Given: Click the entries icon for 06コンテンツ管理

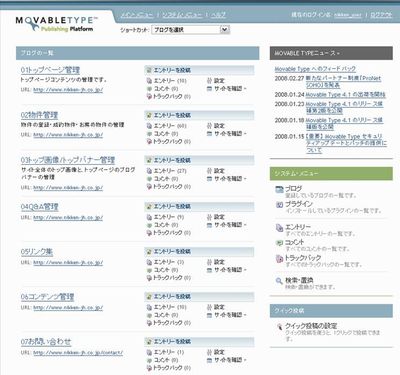Looking at the screenshot, I should [x=149, y=307].
